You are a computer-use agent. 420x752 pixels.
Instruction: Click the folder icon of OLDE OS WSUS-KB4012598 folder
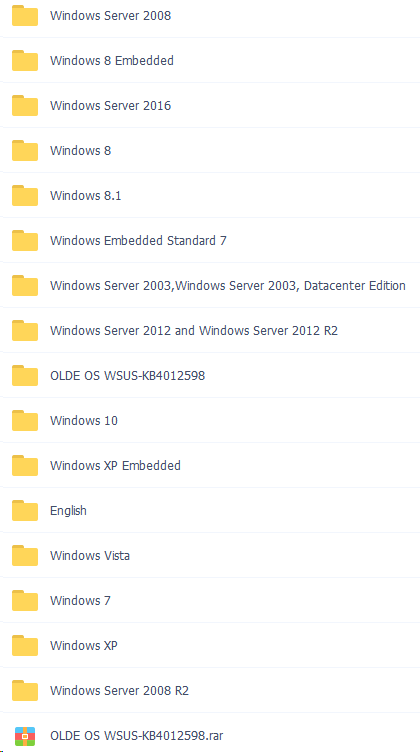[25, 376]
